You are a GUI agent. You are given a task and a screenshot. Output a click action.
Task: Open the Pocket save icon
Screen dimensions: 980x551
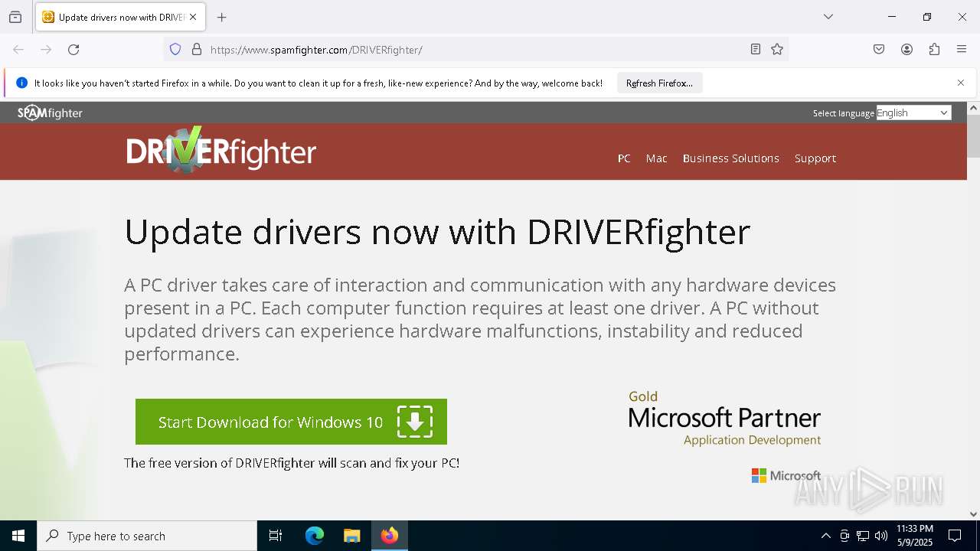point(879,50)
